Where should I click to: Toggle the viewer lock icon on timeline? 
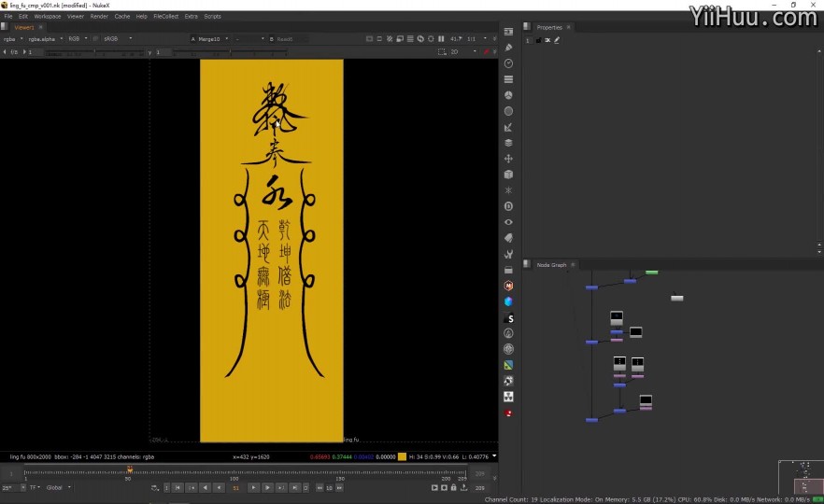click(453, 487)
